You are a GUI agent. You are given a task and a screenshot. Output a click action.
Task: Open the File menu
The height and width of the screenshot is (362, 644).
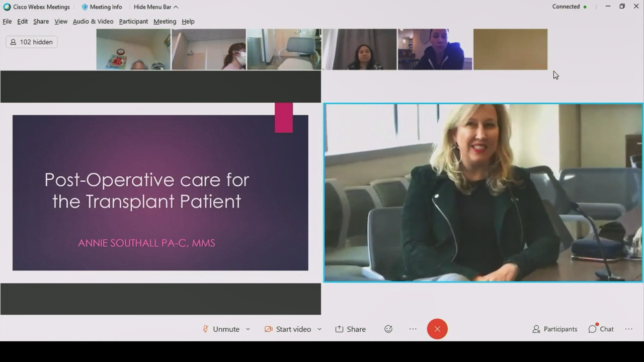tap(7, 22)
